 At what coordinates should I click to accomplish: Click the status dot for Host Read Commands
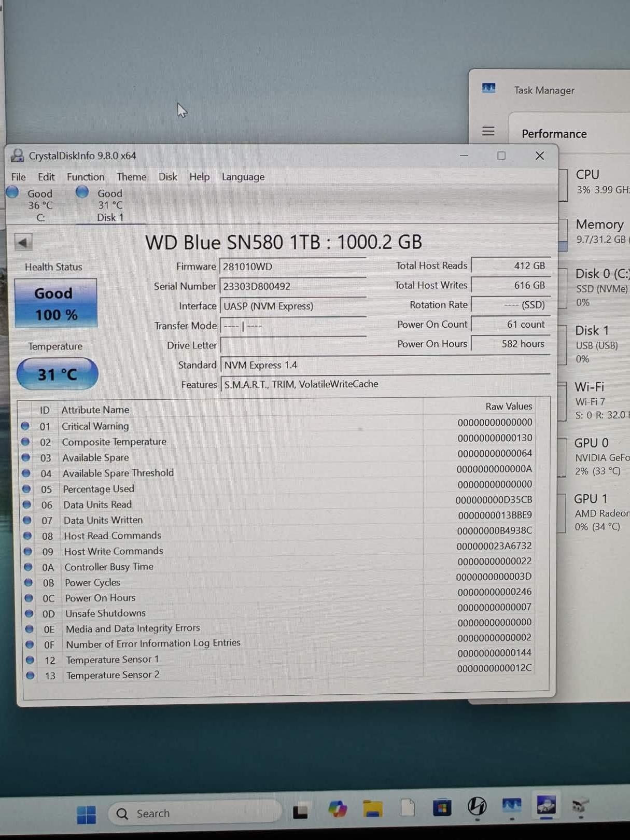(x=28, y=535)
